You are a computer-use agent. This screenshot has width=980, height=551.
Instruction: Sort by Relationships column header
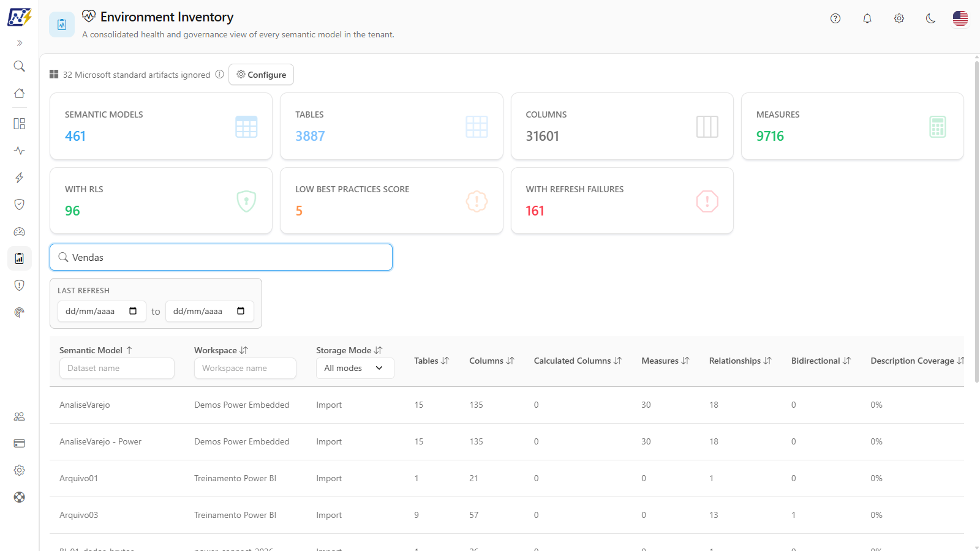[x=741, y=361]
